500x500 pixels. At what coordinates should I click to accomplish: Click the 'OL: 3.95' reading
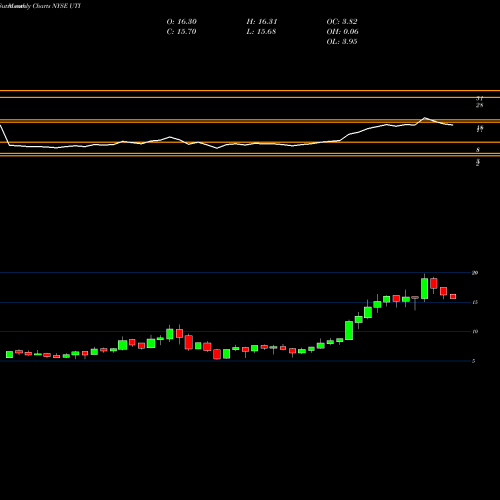coord(342,42)
